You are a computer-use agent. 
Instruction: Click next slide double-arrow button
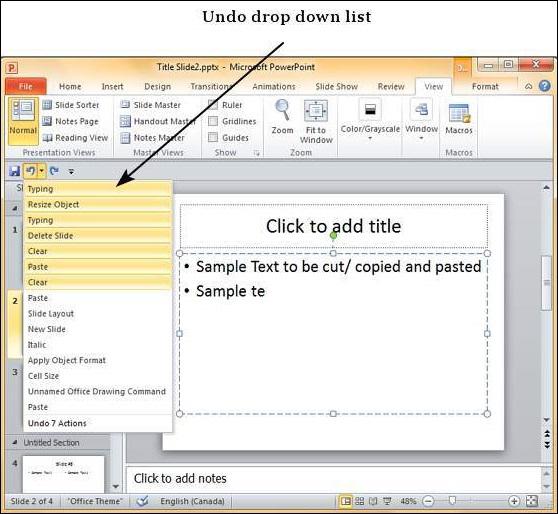[x=547, y=445]
